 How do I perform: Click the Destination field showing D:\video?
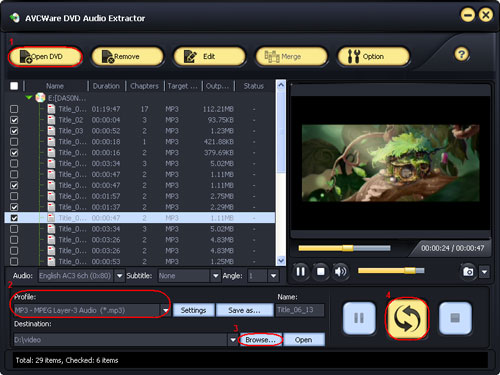click(x=121, y=340)
